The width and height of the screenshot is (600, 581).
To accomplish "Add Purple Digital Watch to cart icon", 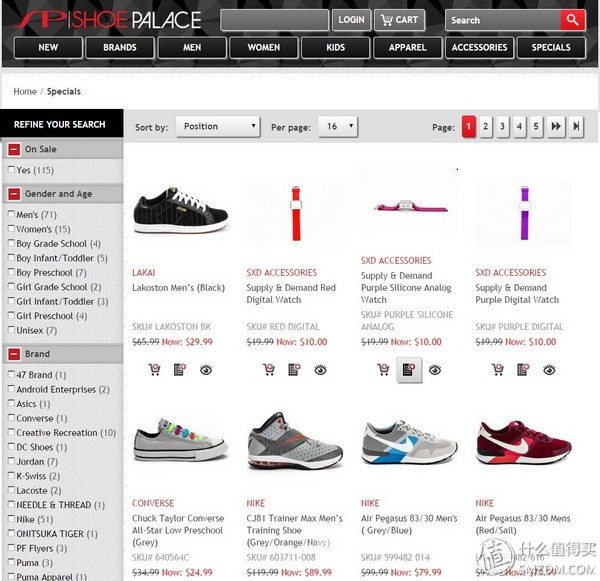I will [x=497, y=370].
